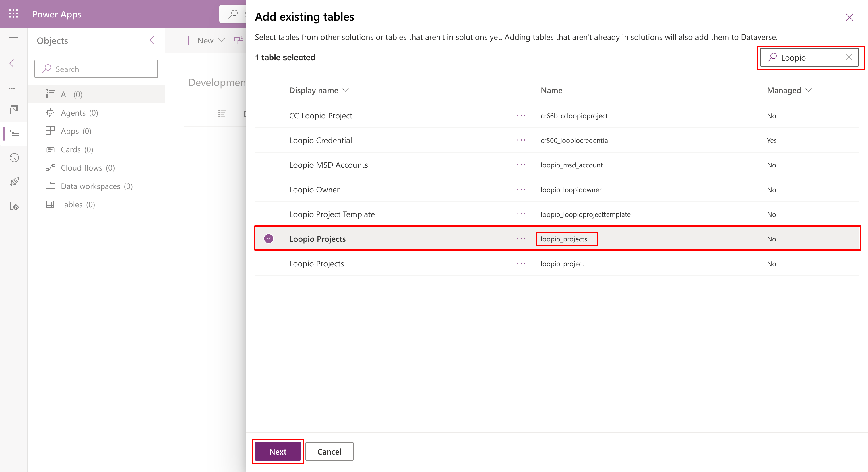
Task: Close the Add existing tables panel
Action: [x=849, y=17]
